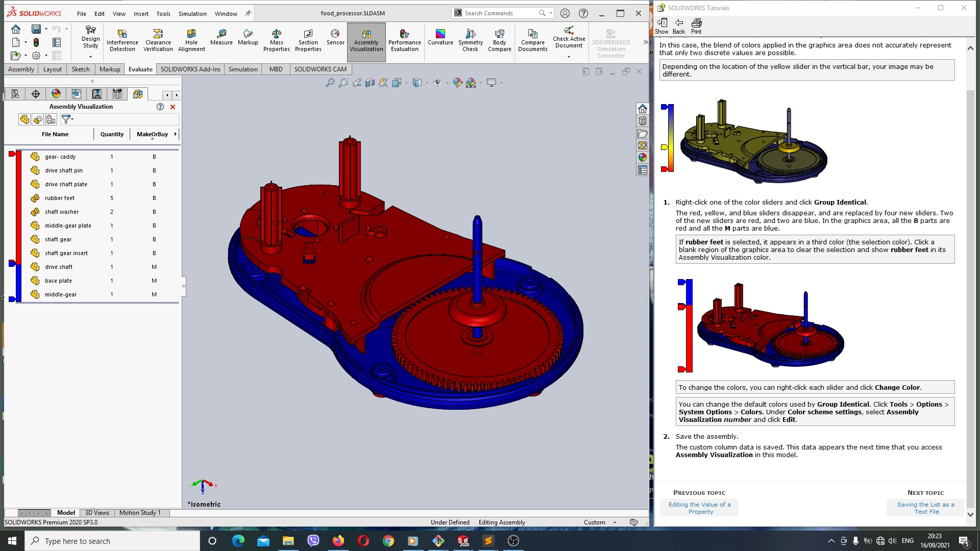Viewport: 980px width, 551px height.
Task: Open previous topic Editing the Value of a Property
Action: [700, 508]
